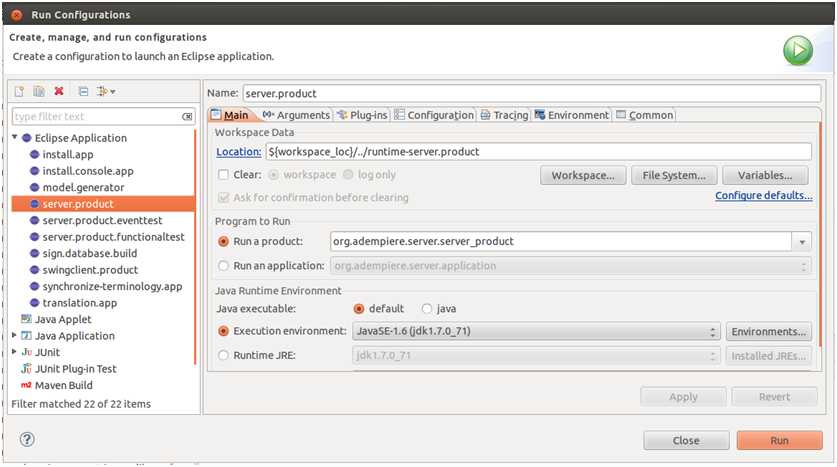Screen dimensions: 837x467
Task: Expand the JUnit tree node
Action: point(14,352)
